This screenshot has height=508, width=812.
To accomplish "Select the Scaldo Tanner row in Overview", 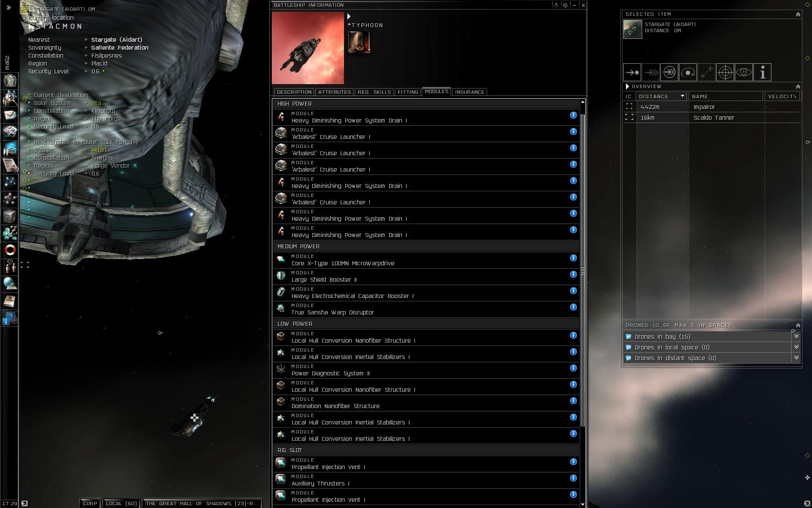I will [712, 117].
